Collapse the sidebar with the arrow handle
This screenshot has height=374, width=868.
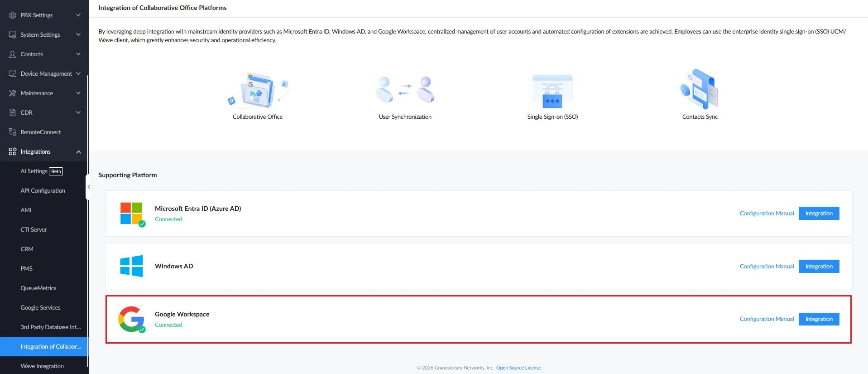(89, 187)
